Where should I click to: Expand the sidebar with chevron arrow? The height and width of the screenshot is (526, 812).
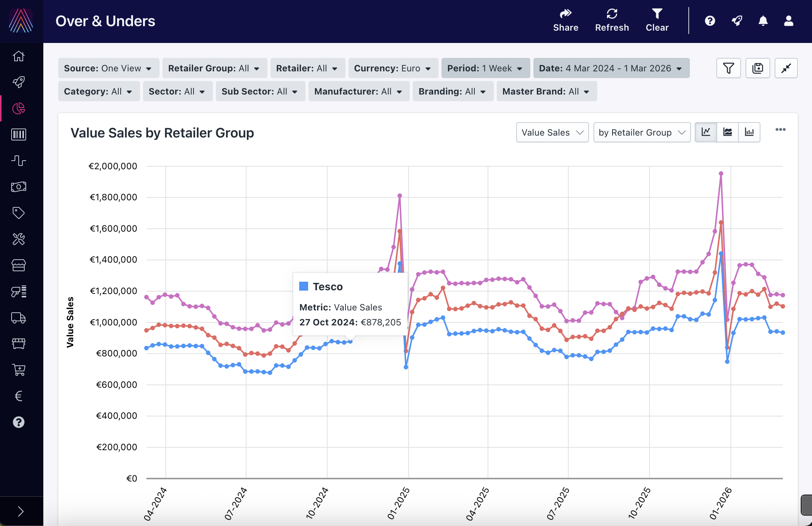(x=21, y=511)
